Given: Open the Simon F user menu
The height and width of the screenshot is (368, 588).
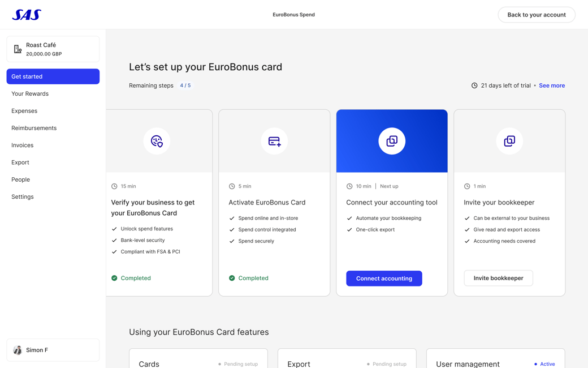Looking at the screenshot, I should tap(53, 350).
